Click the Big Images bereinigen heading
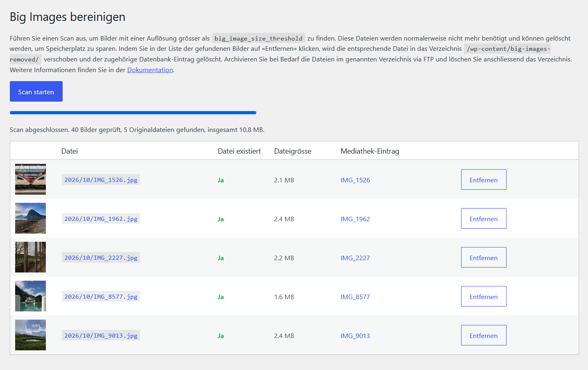The width and height of the screenshot is (588, 370). pos(68,17)
